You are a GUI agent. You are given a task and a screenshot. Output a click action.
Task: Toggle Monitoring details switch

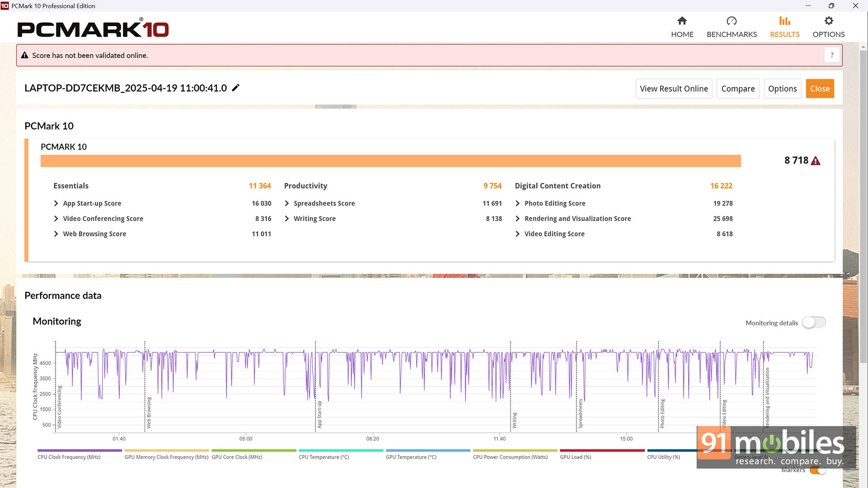pyautogui.click(x=814, y=323)
